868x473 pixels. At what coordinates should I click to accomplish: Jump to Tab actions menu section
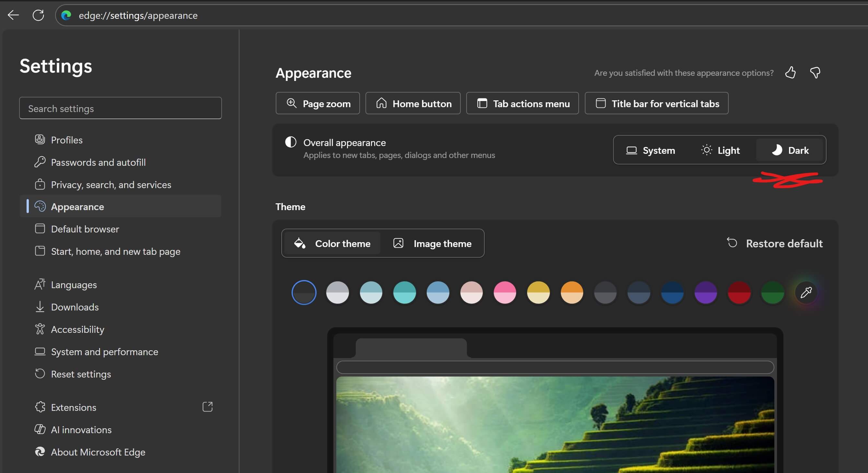coord(522,103)
